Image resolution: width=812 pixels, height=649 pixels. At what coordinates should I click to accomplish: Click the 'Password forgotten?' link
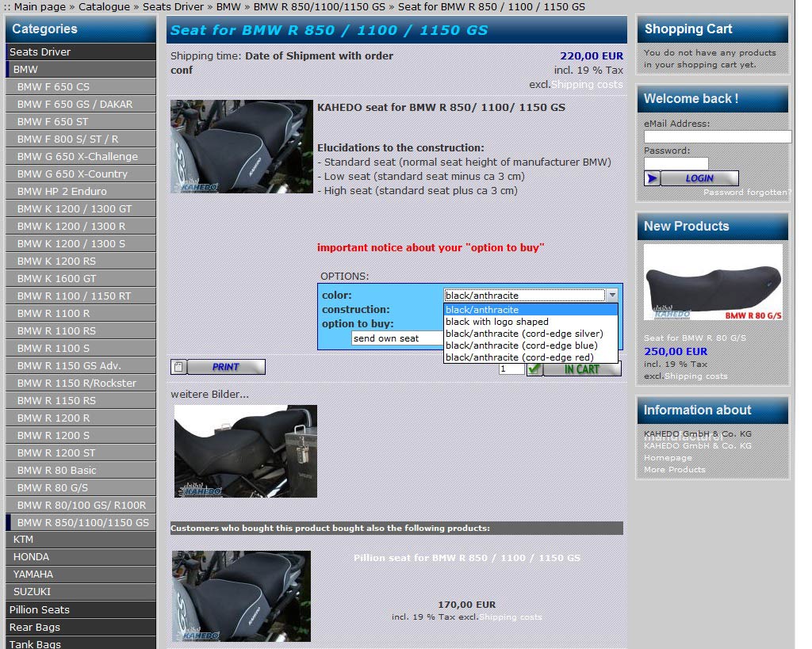pos(746,193)
